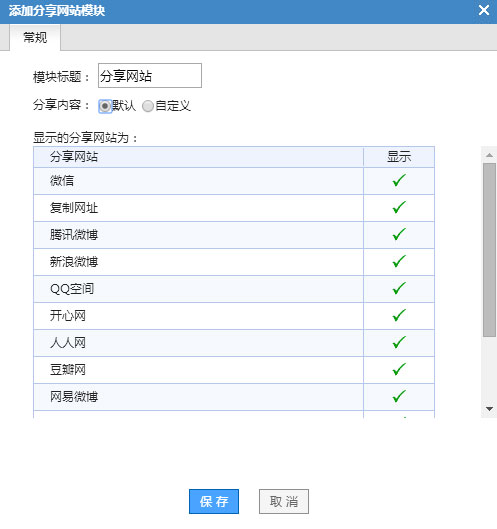Click the 取消 button

point(284,502)
